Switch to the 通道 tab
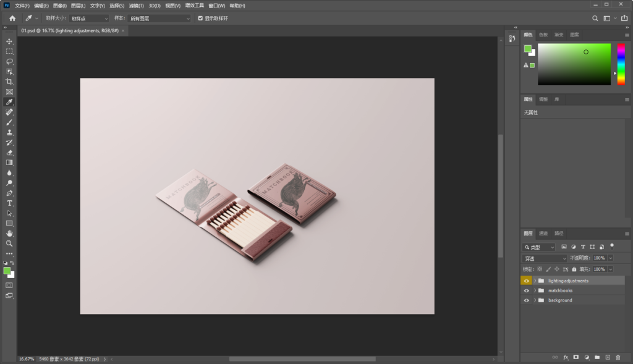 click(543, 233)
